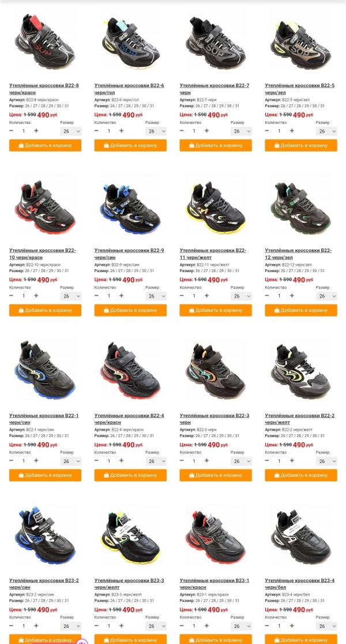The image size is (346, 644).
Task: Open product link Утеплённые кроссовки B23-2 черн/син
Action: coord(44,584)
